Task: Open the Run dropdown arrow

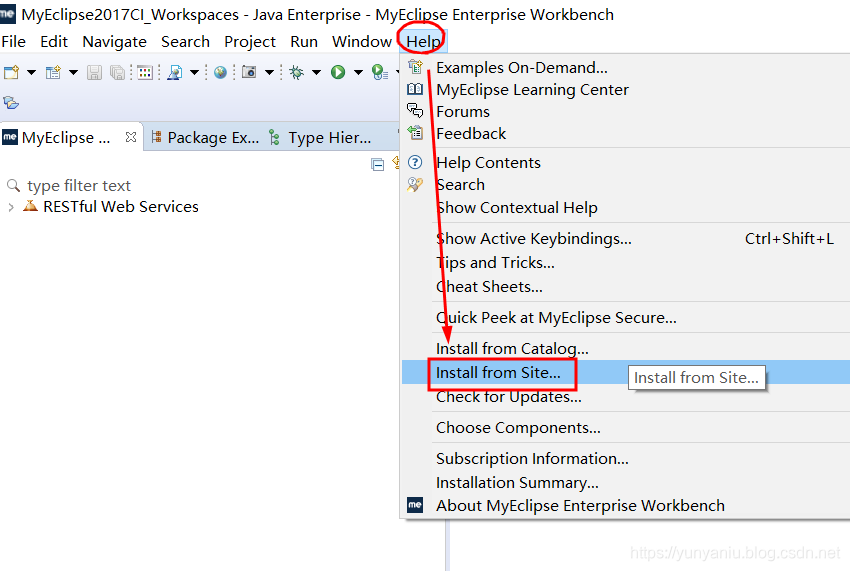Action: 358,72
